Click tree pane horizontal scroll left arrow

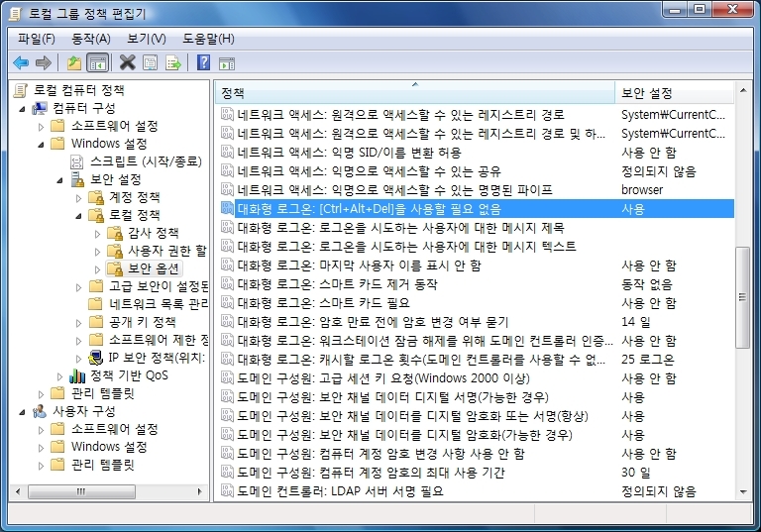pyautogui.click(x=18, y=491)
